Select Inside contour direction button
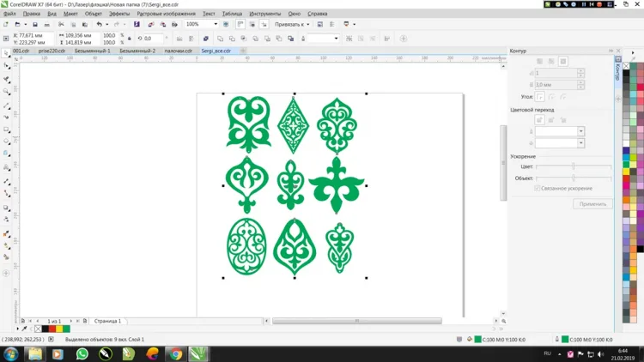Viewport: 644px width, 362px height. 551,61
